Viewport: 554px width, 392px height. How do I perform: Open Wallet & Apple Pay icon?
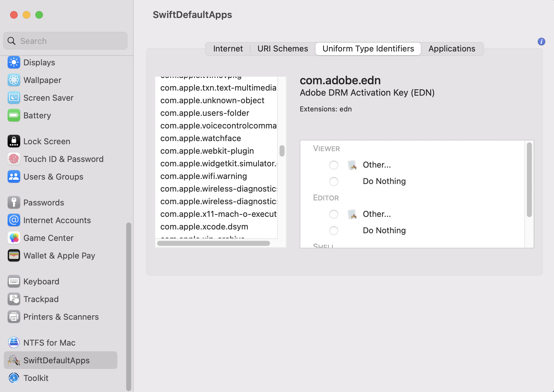point(14,256)
